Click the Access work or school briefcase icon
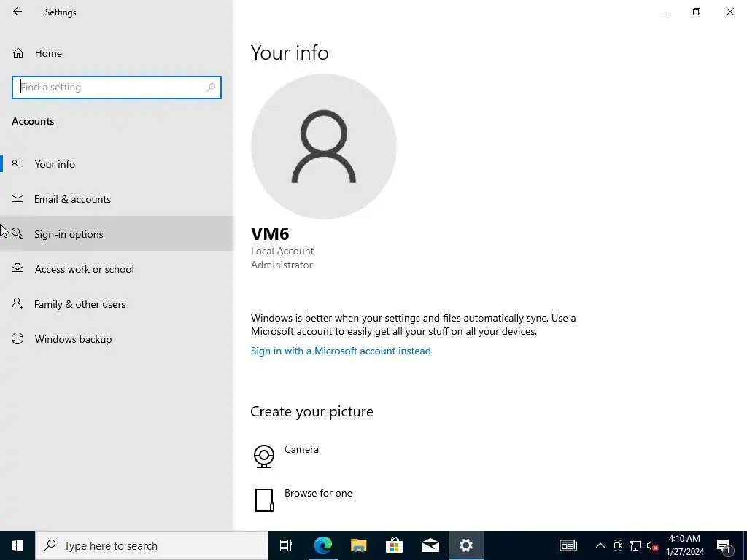 [18, 268]
